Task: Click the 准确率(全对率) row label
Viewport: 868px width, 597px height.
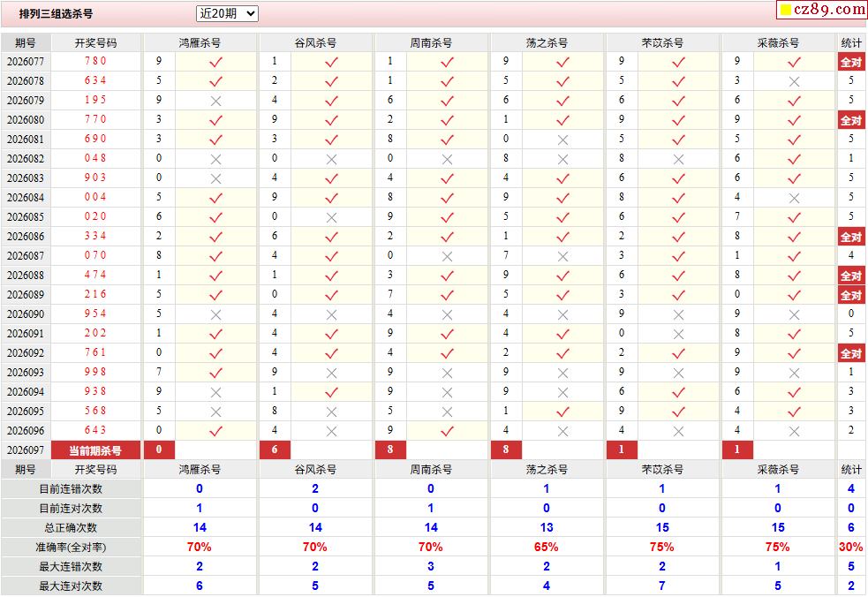Action: [x=71, y=548]
